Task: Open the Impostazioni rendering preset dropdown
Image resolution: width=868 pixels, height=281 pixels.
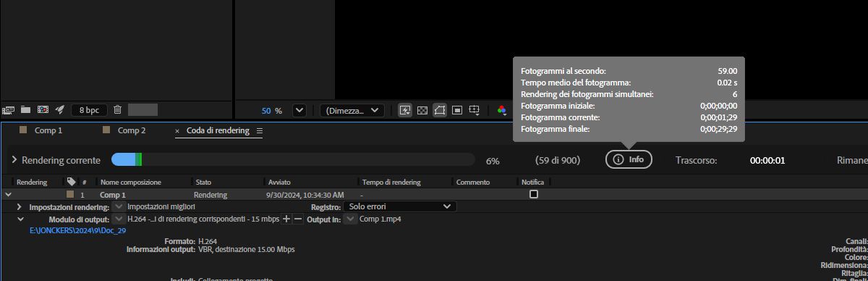Action: (119, 206)
